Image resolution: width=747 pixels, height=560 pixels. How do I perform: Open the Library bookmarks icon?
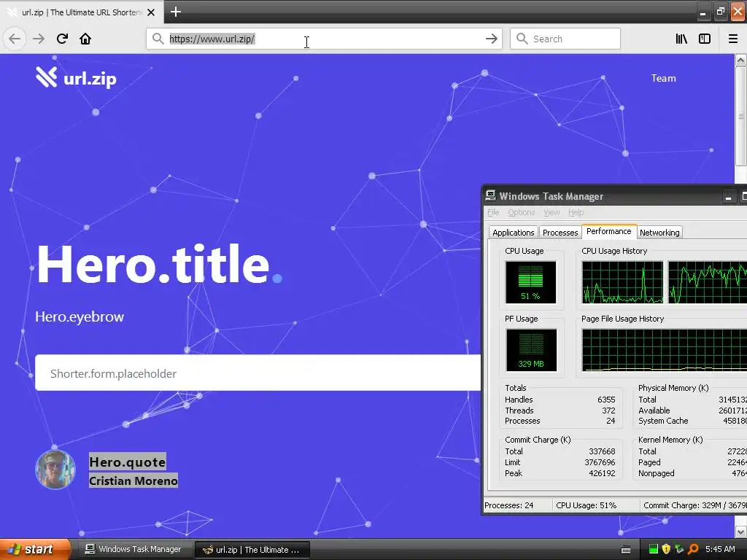point(681,39)
